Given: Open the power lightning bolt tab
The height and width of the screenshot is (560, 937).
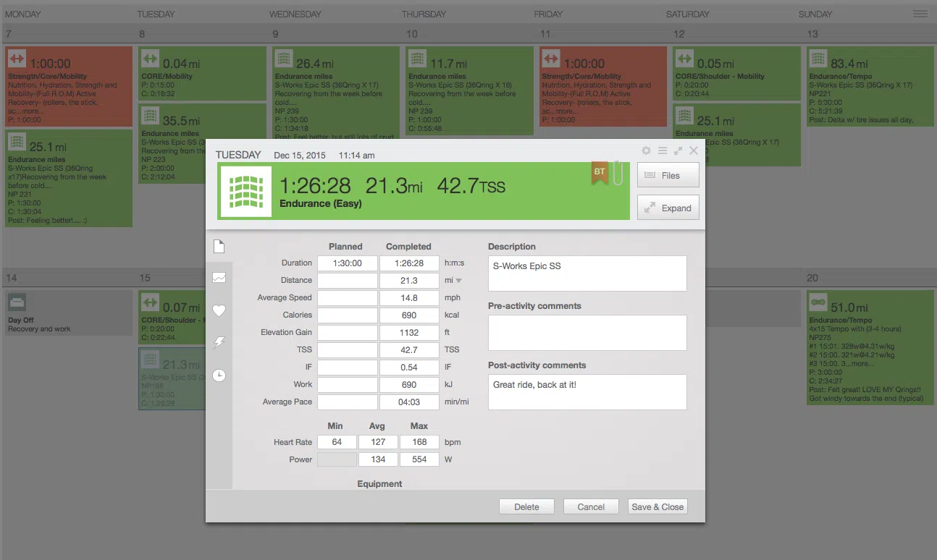Looking at the screenshot, I should point(219,343).
